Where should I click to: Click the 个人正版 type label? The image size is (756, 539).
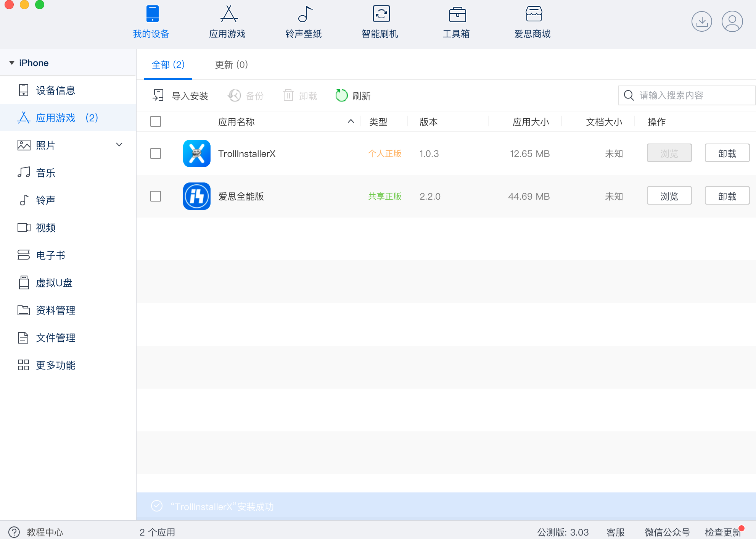tap(385, 153)
